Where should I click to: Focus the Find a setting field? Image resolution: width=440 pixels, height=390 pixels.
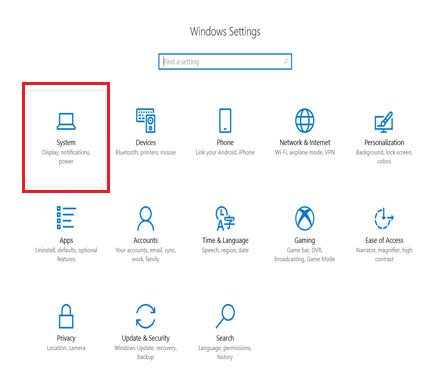click(x=225, y=62)
